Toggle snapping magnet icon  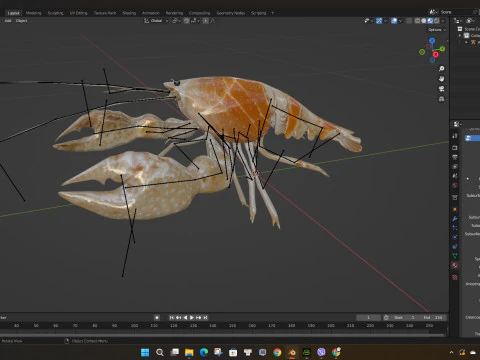186,21
